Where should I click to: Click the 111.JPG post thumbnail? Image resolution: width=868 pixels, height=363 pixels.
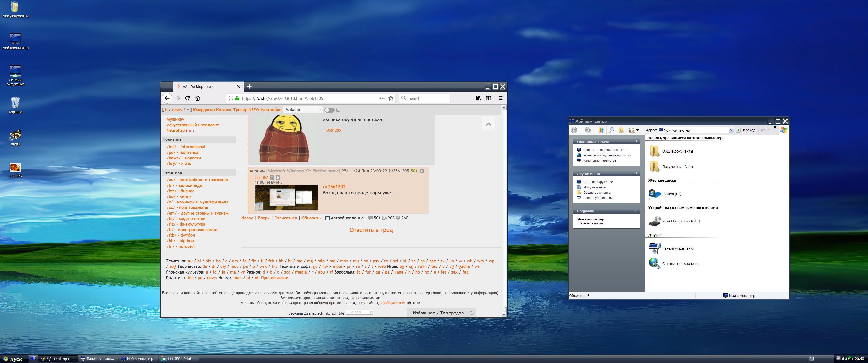pos(286,197)
